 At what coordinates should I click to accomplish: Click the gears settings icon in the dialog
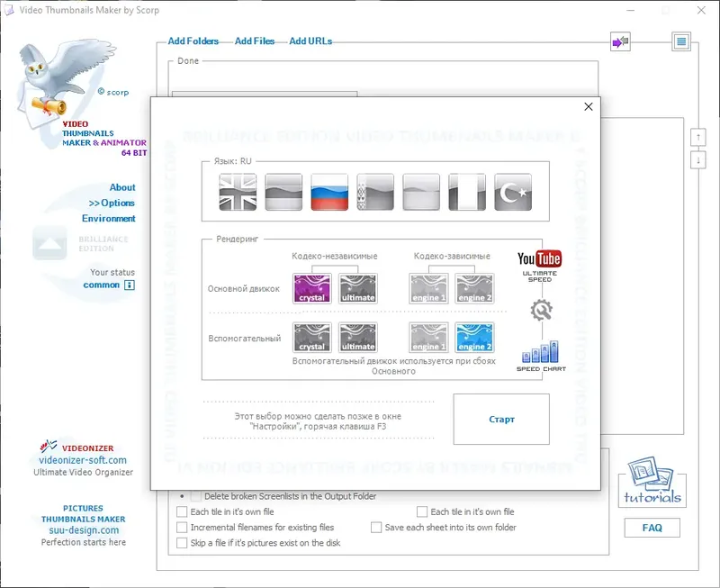[x=541, y=309]
